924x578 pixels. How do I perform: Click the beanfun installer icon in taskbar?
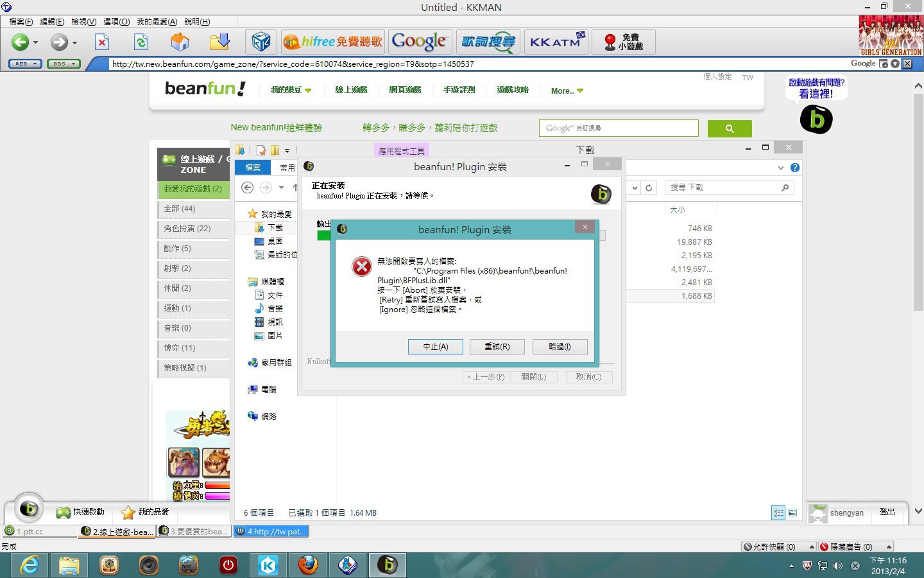(388, 565)
